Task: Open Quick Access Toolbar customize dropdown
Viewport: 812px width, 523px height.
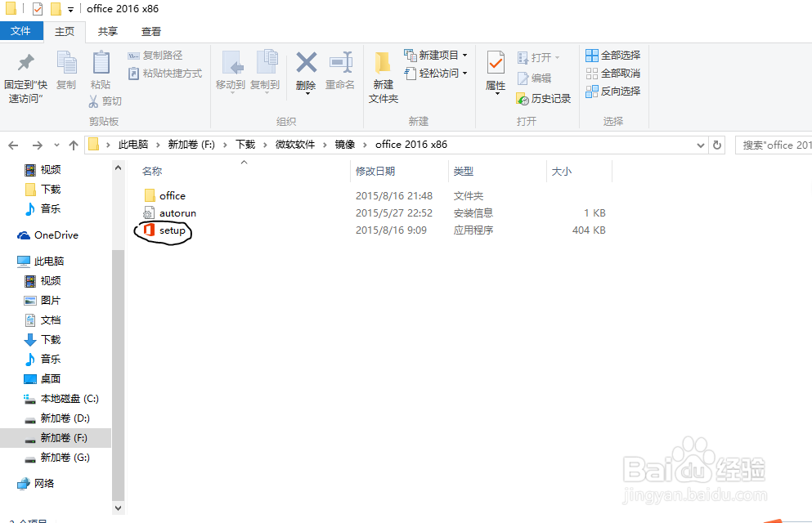Action: click(70, 9)
